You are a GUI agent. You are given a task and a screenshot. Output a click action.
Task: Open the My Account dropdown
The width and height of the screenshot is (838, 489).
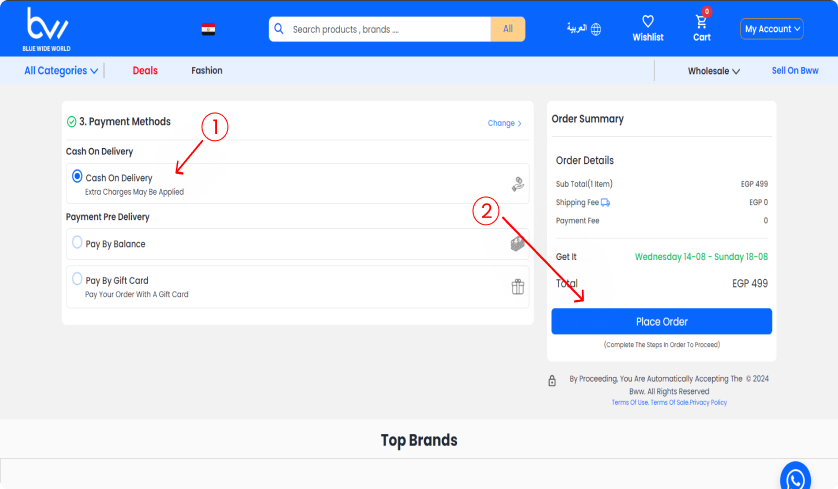[772, 29]
